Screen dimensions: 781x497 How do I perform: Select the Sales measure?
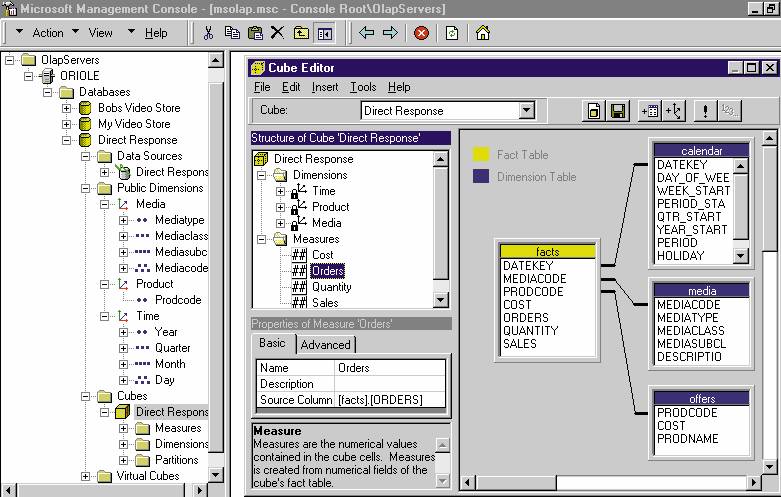(x=325, y=303)
